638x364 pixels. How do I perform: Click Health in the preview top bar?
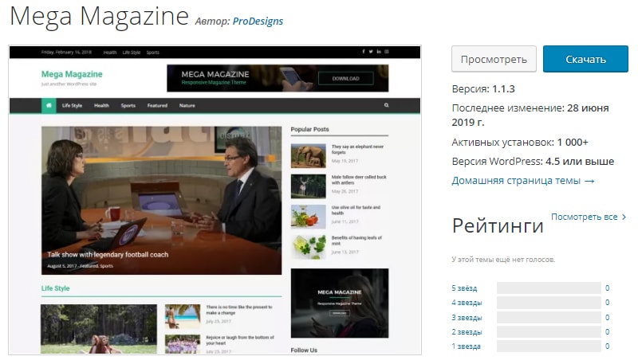[x=109, y=53]
